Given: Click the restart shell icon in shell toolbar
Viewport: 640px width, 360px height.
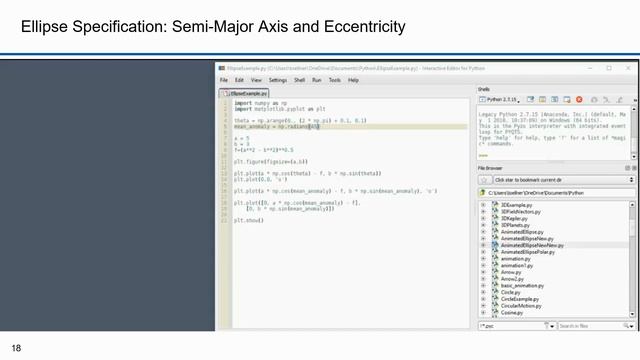Looking at the screenshot, I should [555, 100].
